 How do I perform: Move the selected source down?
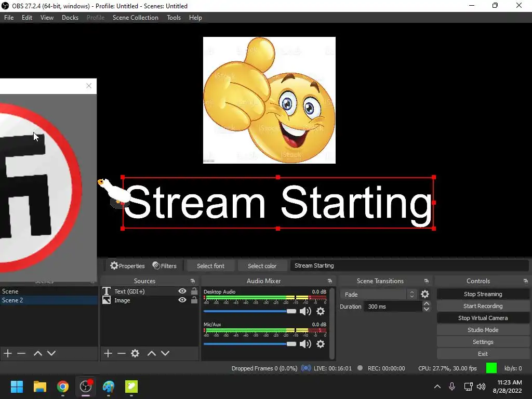pyautogui.click(x=165, y=353)
